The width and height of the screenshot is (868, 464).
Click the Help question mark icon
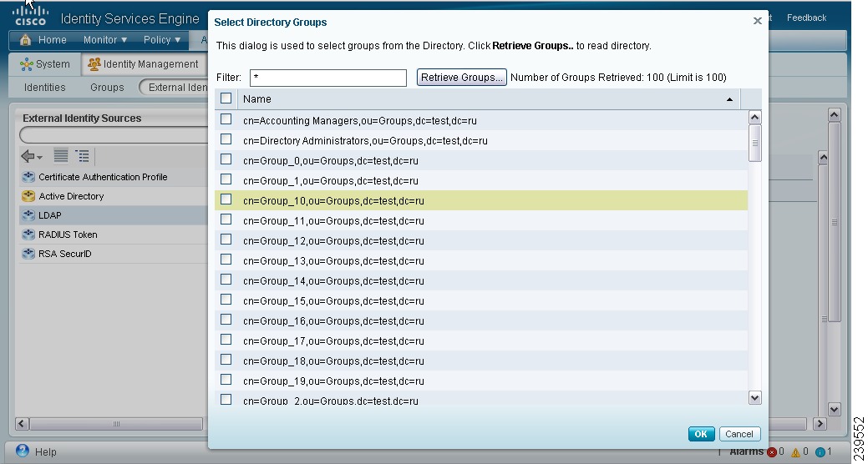click(x=23, y=451)
